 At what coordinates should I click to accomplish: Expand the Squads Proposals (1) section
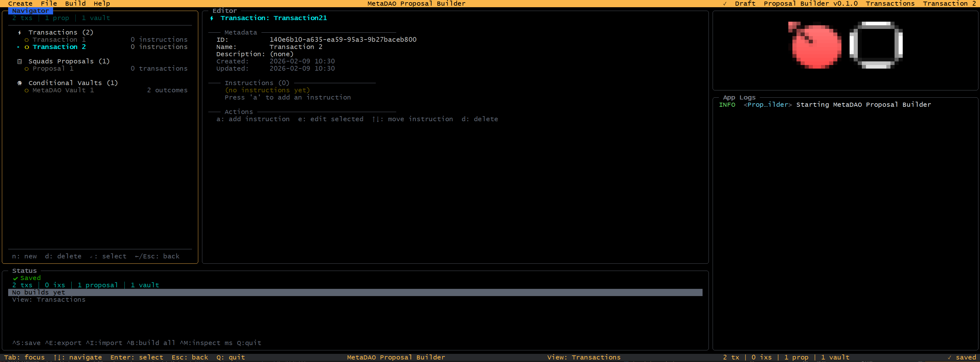click(69, 62)
